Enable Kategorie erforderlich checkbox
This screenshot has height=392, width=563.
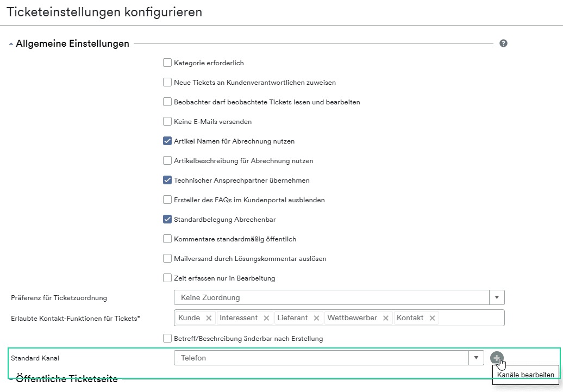pyautogui.click(x=167, y=63)
